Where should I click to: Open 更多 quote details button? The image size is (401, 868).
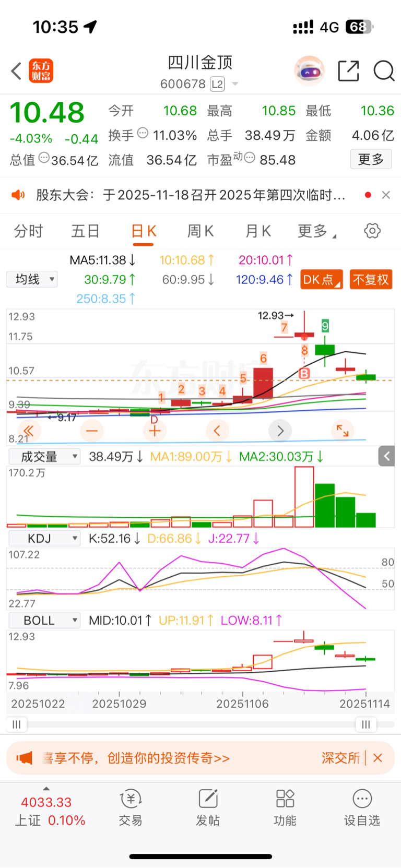coord(371,159)
